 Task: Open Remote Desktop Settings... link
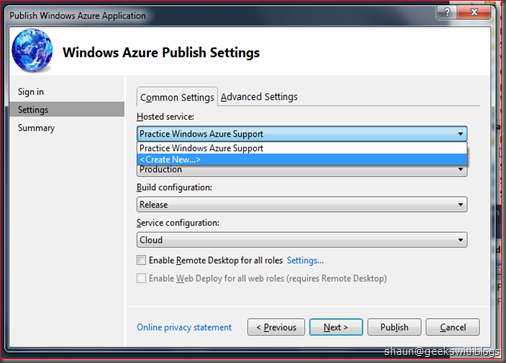pos(305,260)
